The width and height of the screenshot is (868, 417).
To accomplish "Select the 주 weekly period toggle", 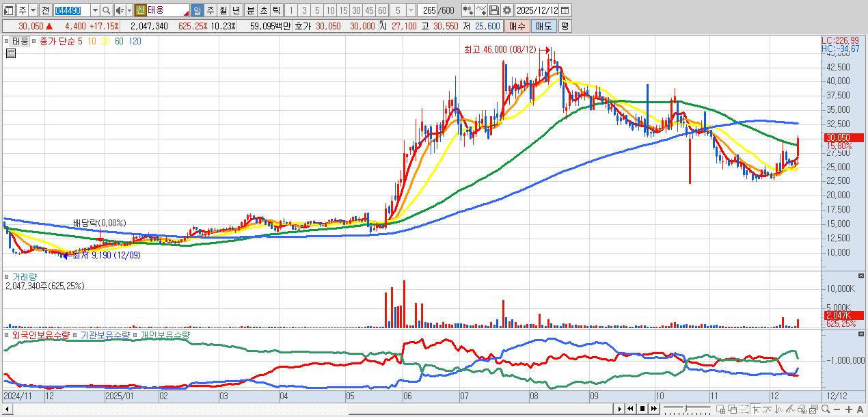I will pos(210,10).
